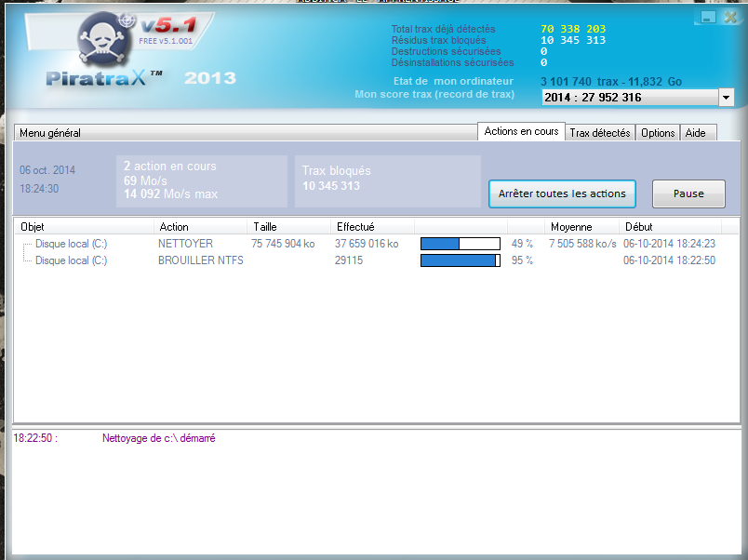Click the Taille column header
The image size is (748, 560).
288,227
